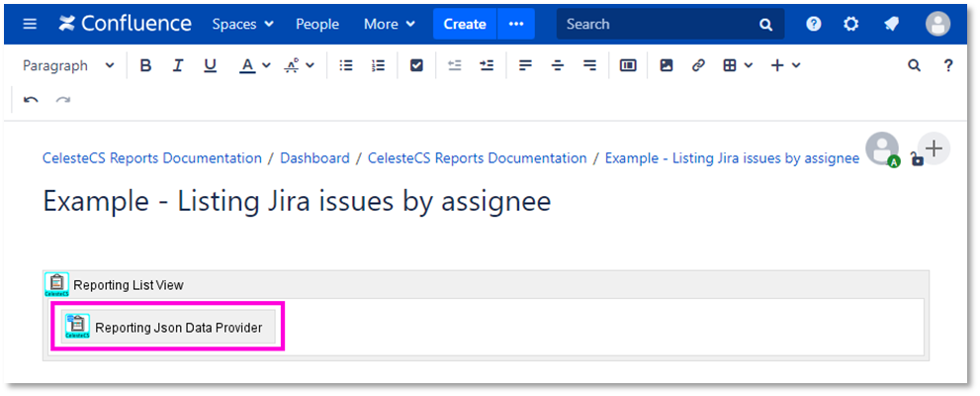Align text right
Screen dimensions: 980x396
click(x=589, y=65)
